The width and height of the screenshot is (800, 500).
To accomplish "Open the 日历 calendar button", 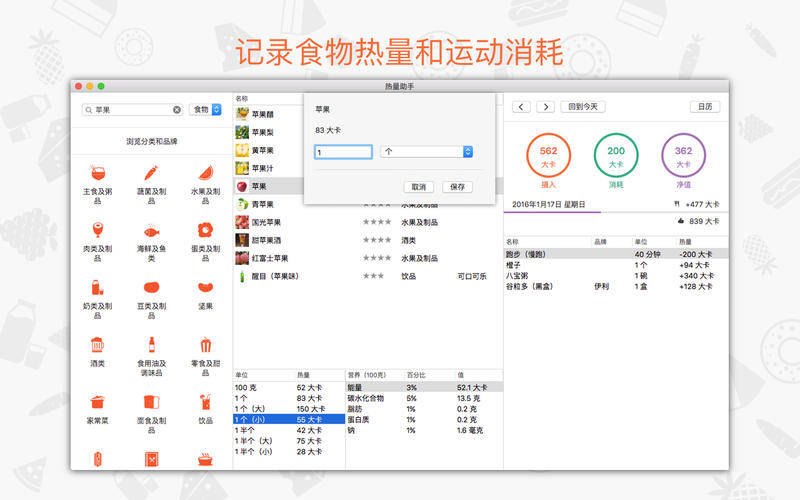I will click(705, 107).
